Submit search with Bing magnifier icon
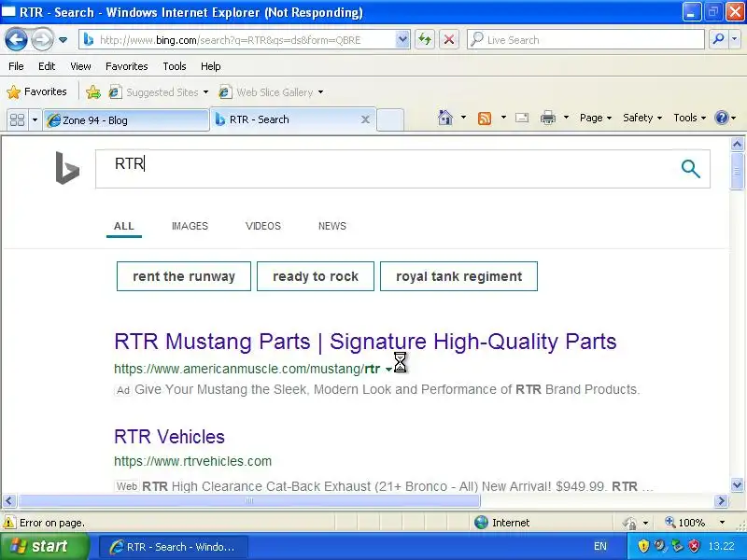The image size is (747, 560). pos(690,169)
